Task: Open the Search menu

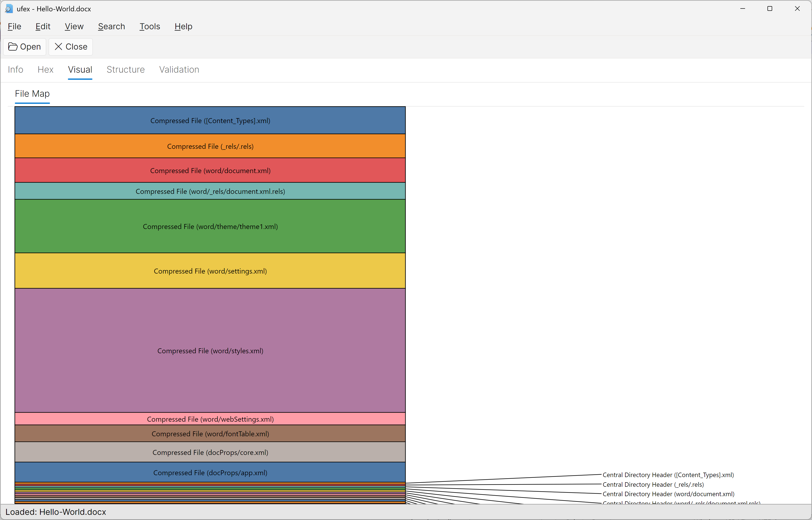Action: point(111,26)
